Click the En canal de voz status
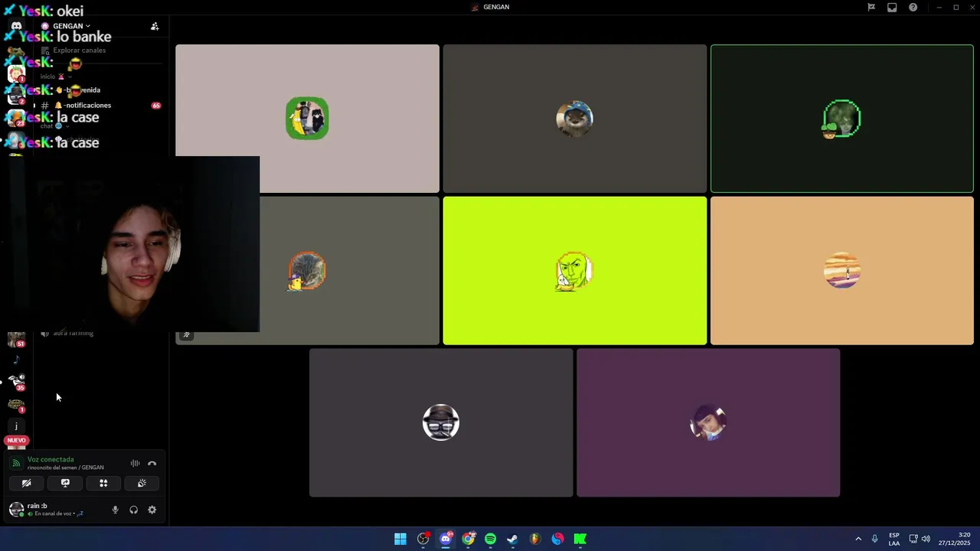Image resolution: width=980 pixels, height=551 pixels. (55, 514)
